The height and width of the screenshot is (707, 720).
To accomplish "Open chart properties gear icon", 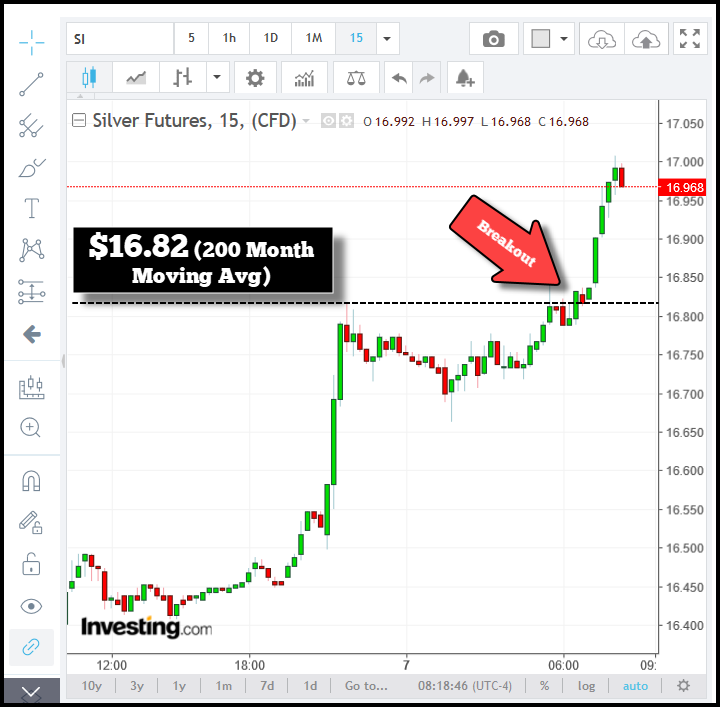I will click(255, 78).
